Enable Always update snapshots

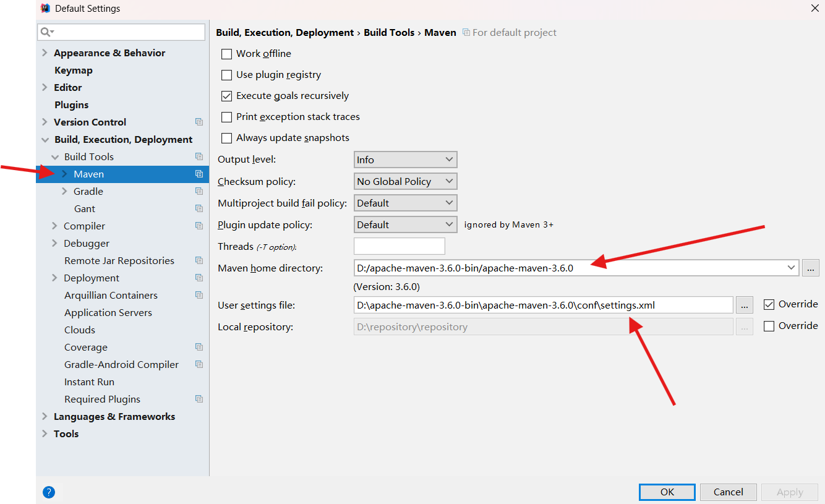point(227,138)
